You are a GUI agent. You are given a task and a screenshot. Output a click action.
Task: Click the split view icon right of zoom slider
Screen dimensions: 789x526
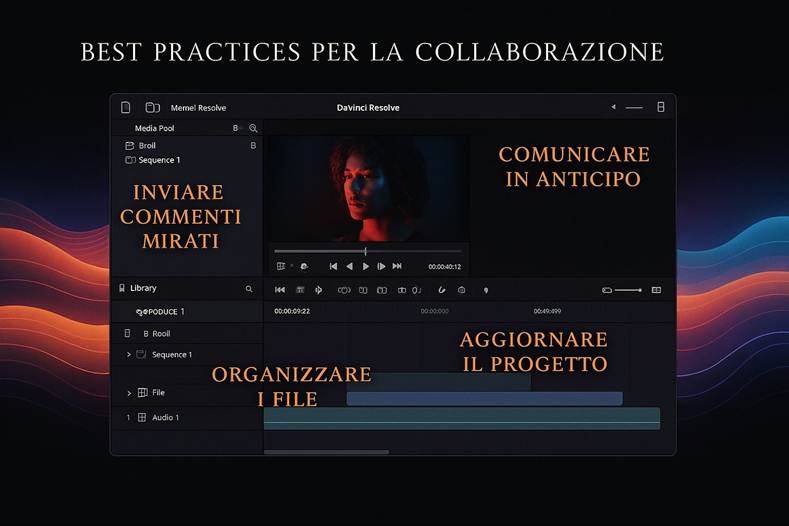pos(656,290)
